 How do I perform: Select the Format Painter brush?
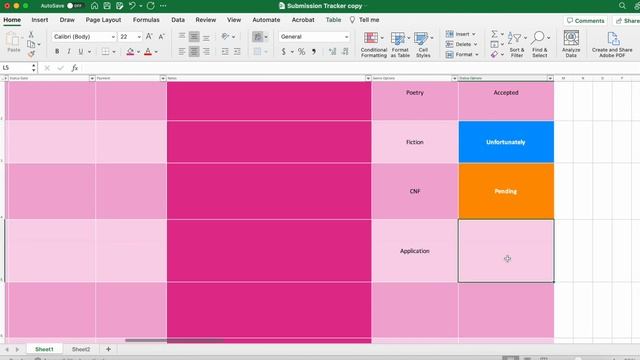click(31, 53)
